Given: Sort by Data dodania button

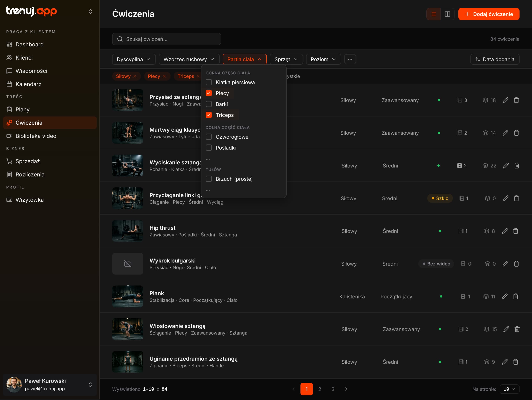Looking at the screenshot, I should (x=495, y=59).
